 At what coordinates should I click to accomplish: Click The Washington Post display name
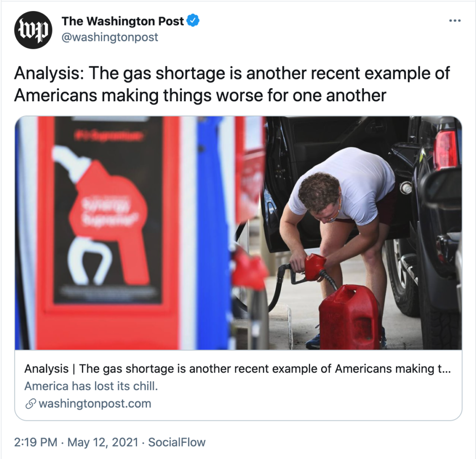pos(122,21)
